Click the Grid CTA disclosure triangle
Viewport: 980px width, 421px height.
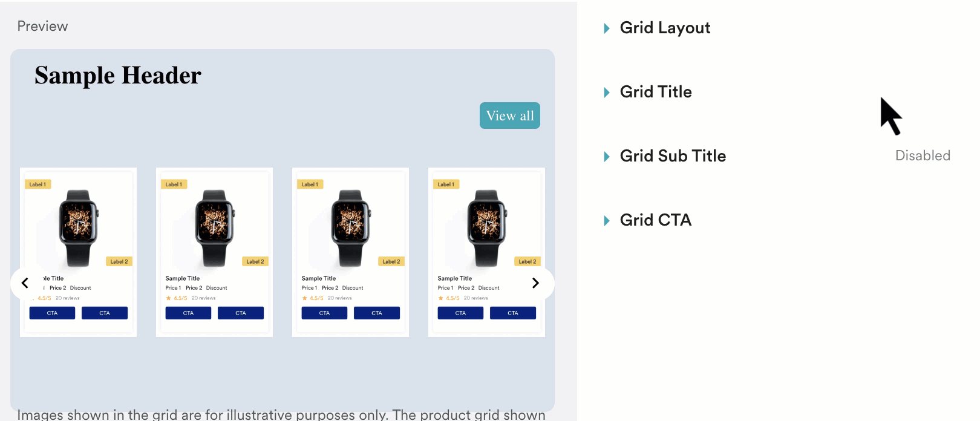[x=606, y=220]
